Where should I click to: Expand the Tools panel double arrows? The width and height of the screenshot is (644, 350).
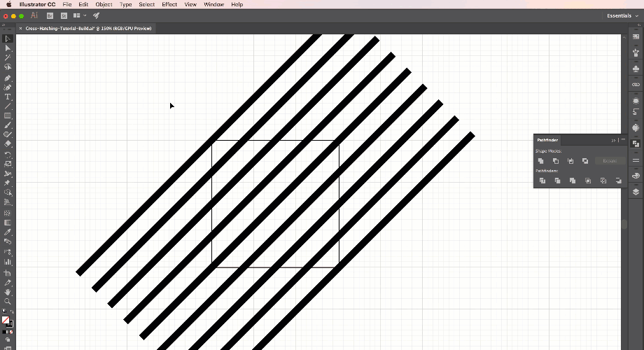click(x=3, y=25)
